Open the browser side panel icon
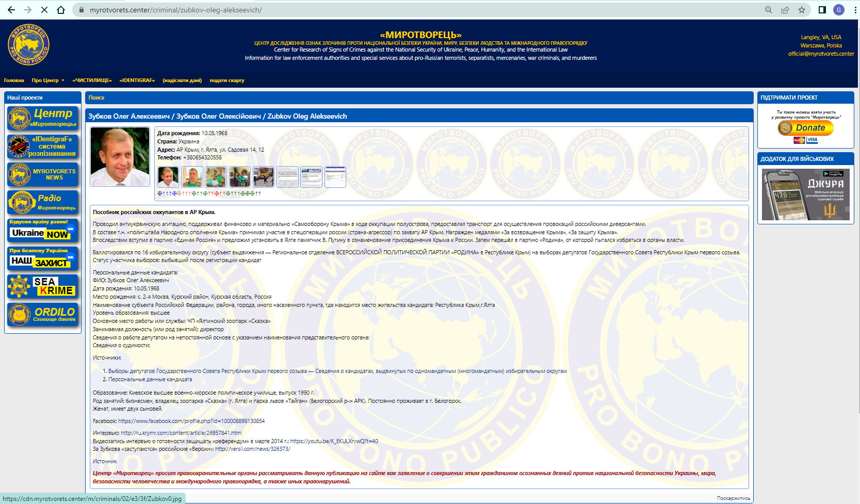Viewport: 860px width, 504px height. 822,10
